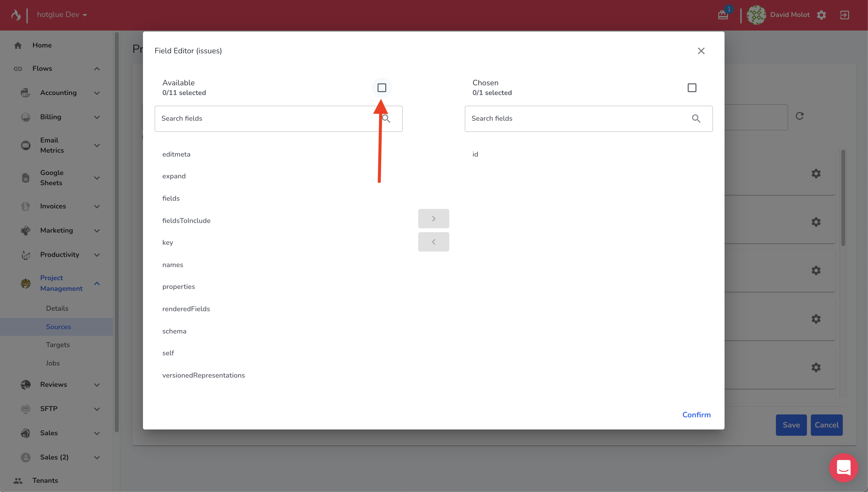868x492 pixels.
Task: Check the Available select-all checkbox
Action: tap(382, 88)
